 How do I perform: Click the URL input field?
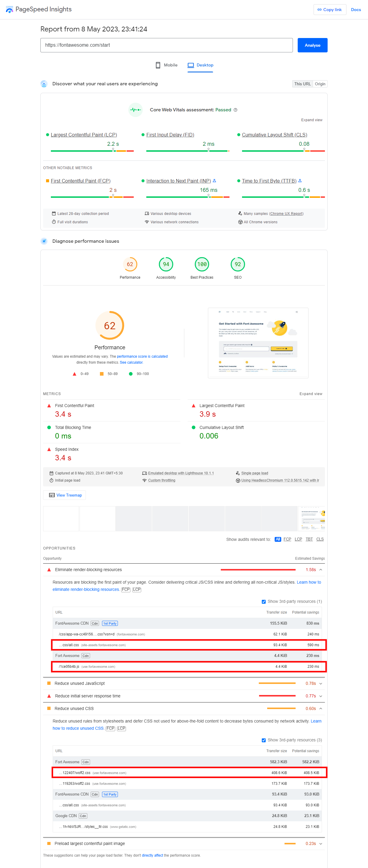tap(166, 45)
